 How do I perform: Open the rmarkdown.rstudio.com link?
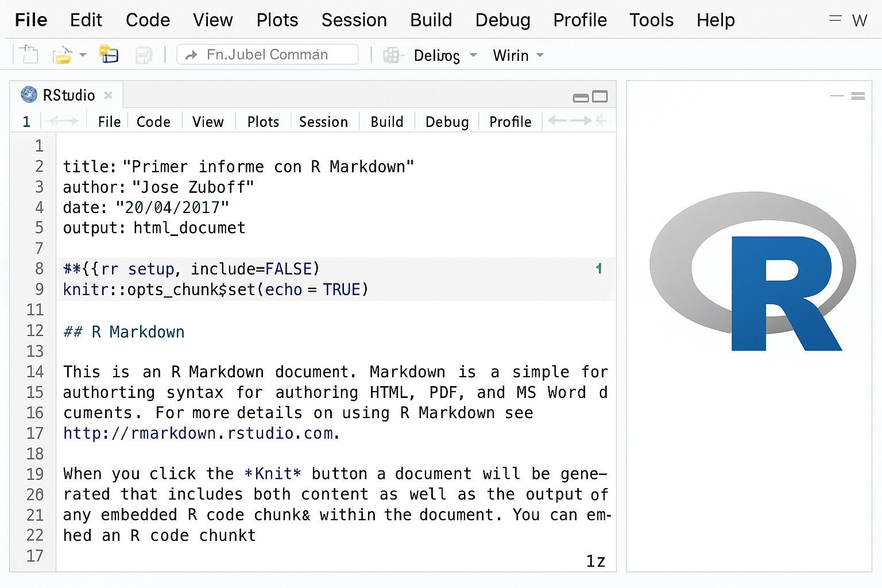pyautogui.click(x=201, y=433)
